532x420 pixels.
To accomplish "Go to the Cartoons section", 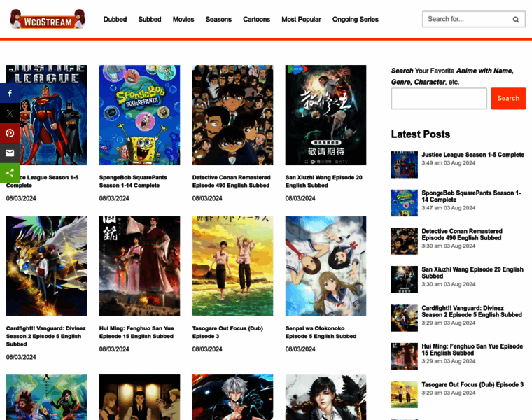I will (256, 20).
